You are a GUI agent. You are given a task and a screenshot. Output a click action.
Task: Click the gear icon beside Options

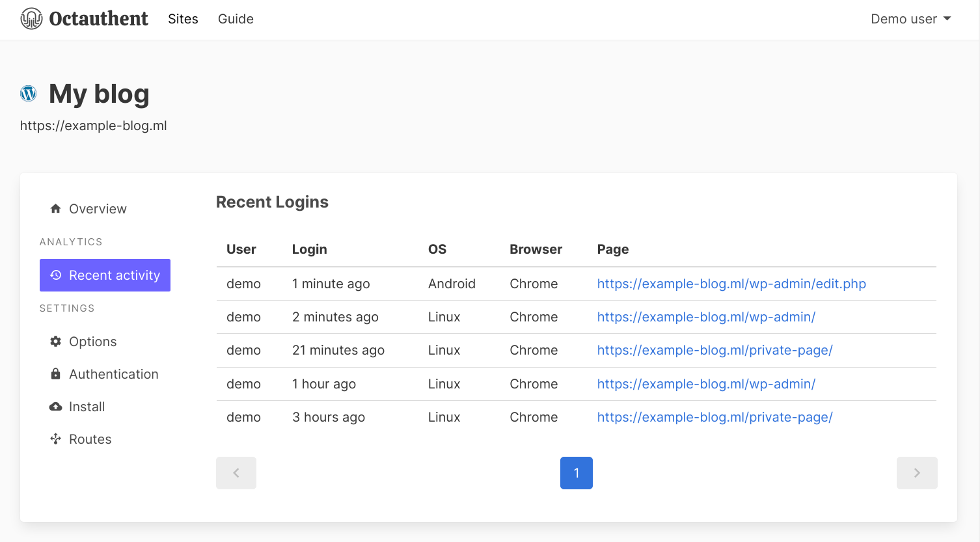[56, 342]
